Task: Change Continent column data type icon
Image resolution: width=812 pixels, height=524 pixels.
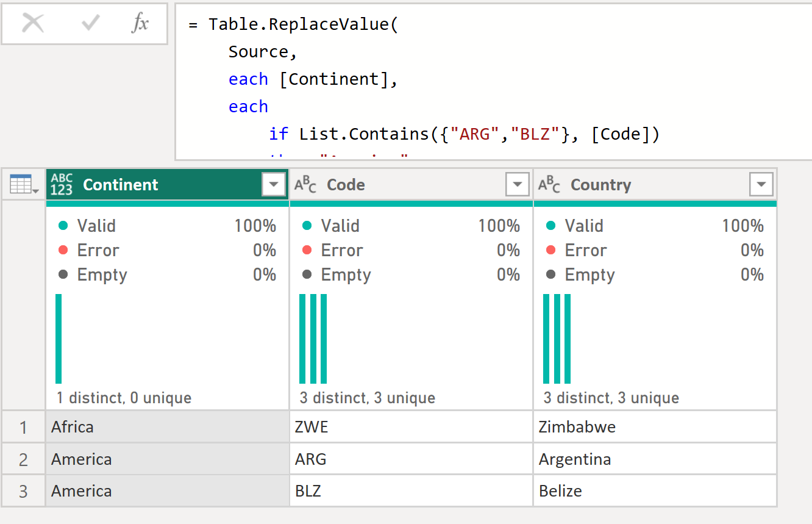Action: pyautogui.click(x=62, y=184)
